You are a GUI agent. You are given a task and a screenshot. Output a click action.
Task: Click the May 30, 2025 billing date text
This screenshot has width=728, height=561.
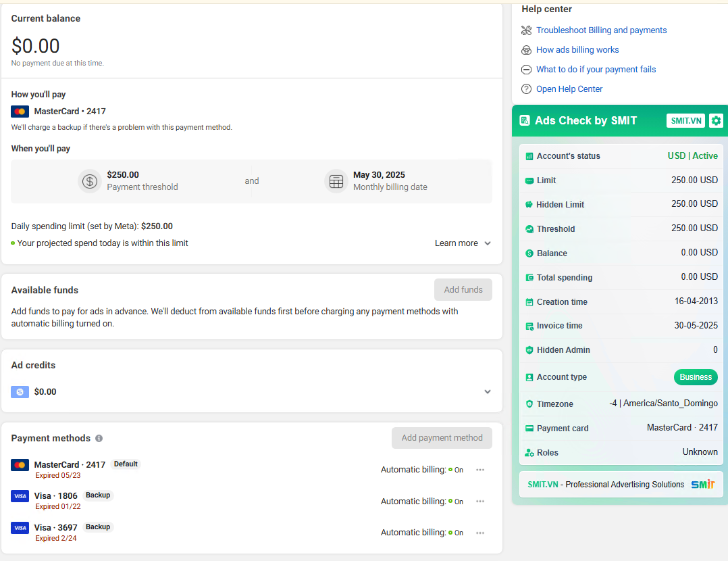[x=379, y=175]
